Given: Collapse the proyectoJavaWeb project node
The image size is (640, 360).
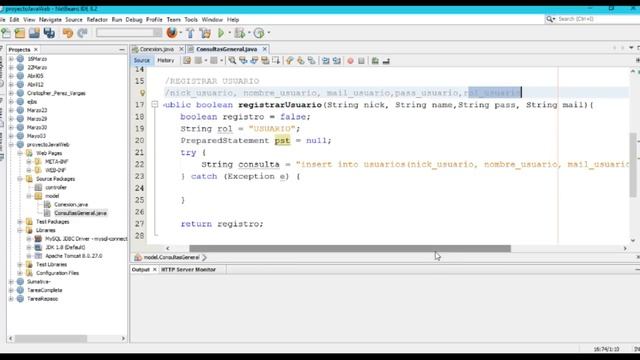Looking at the screenshot, I should tap(11, 144).
